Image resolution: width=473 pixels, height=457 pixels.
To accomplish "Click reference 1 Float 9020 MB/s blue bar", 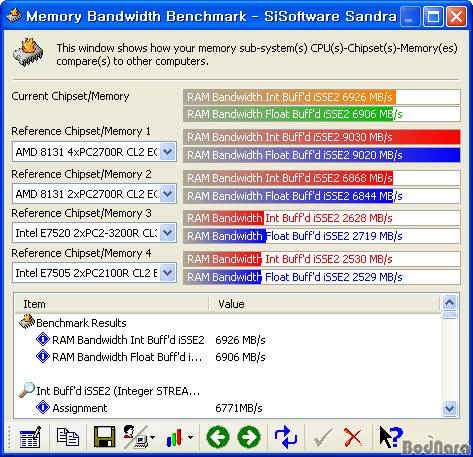I will [x=322, y=155].
